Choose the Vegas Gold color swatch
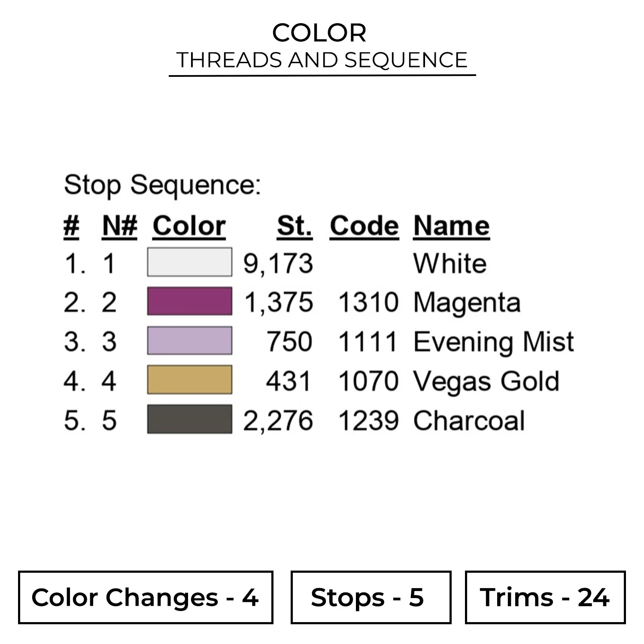Viewport: 644px width, 644px height. [x=189, y=380]
